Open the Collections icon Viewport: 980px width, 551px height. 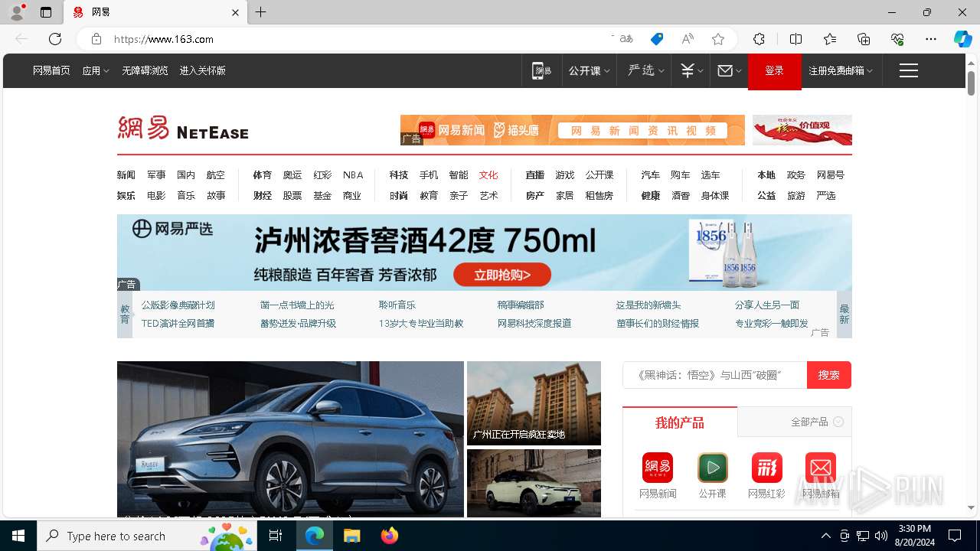[x=864, y=39]
